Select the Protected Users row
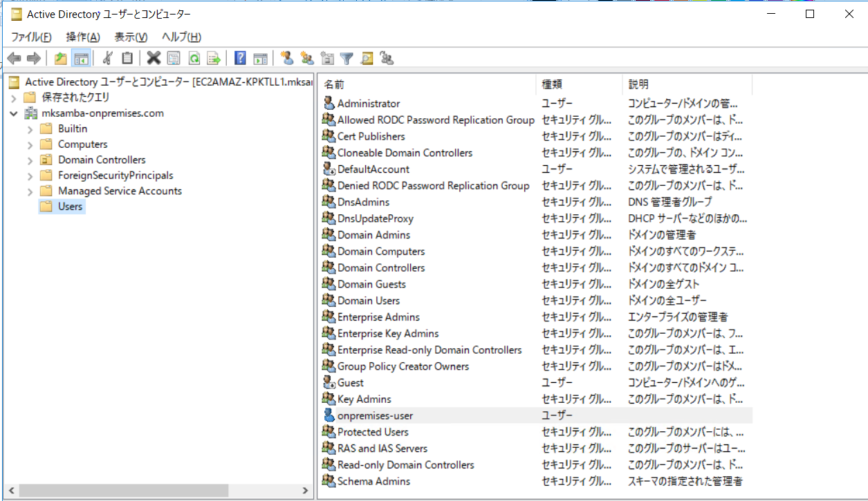This screenshot has height=501, width=868. [x=535, y=432]
